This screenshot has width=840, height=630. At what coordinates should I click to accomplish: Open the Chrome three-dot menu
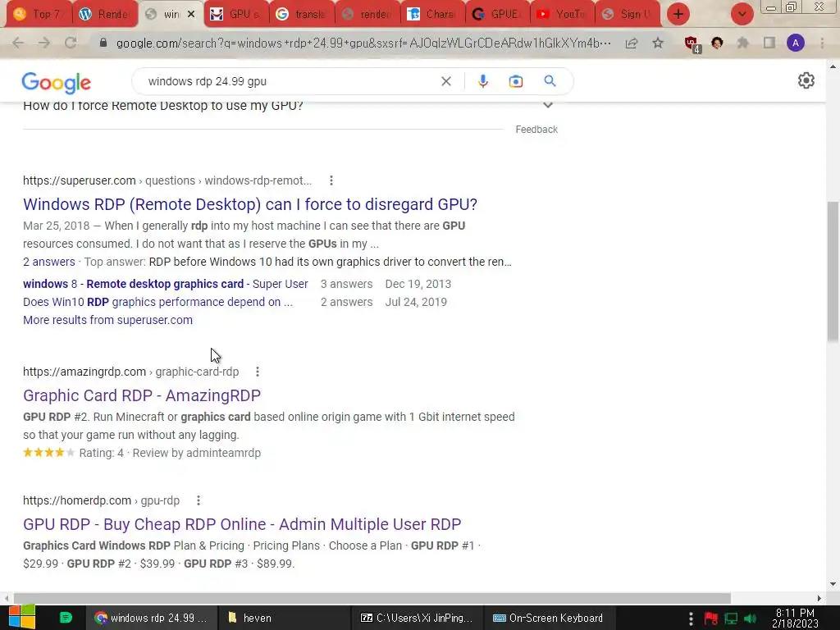[x=822, y=43]
